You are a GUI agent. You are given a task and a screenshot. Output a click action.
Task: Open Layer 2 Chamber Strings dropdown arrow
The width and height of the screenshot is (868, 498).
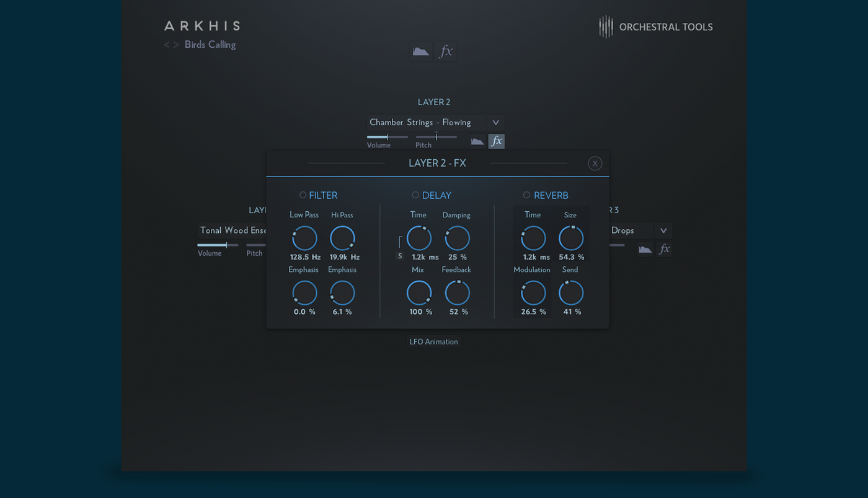[495, 123]
